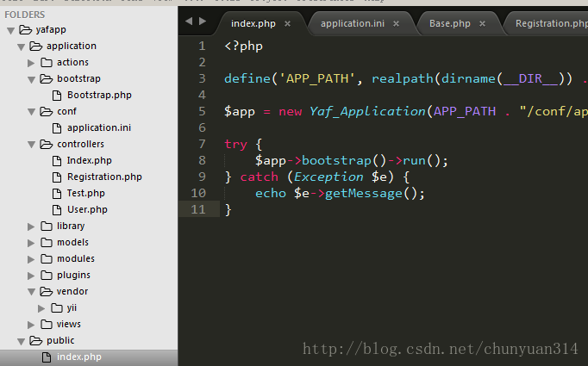Click the 'catch (Exception $e)' code line
Viewport: 588px width, 366px height.
click(317, 177)
